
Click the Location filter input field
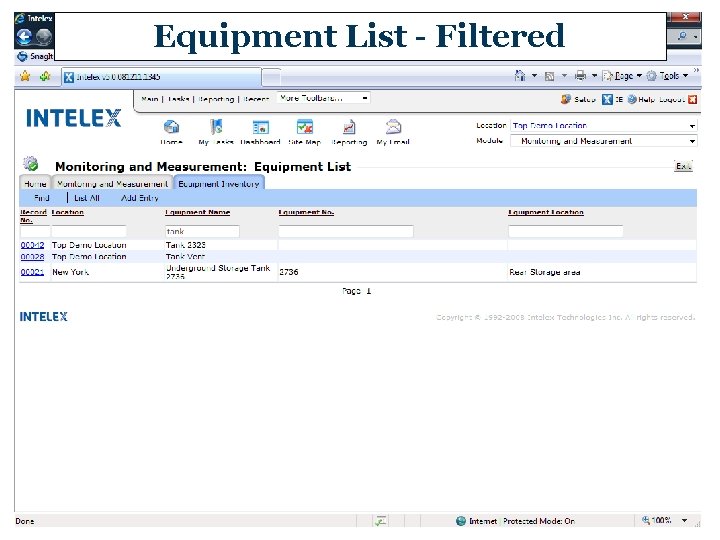click(89, 231)
